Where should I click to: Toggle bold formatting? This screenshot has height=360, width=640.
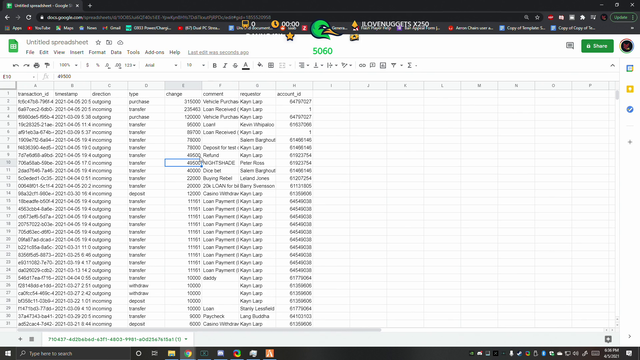(x=215, y=65)
